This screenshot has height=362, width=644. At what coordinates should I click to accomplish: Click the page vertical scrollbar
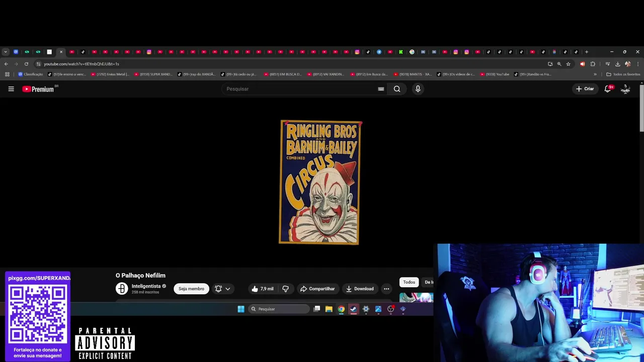click(641, 108)
